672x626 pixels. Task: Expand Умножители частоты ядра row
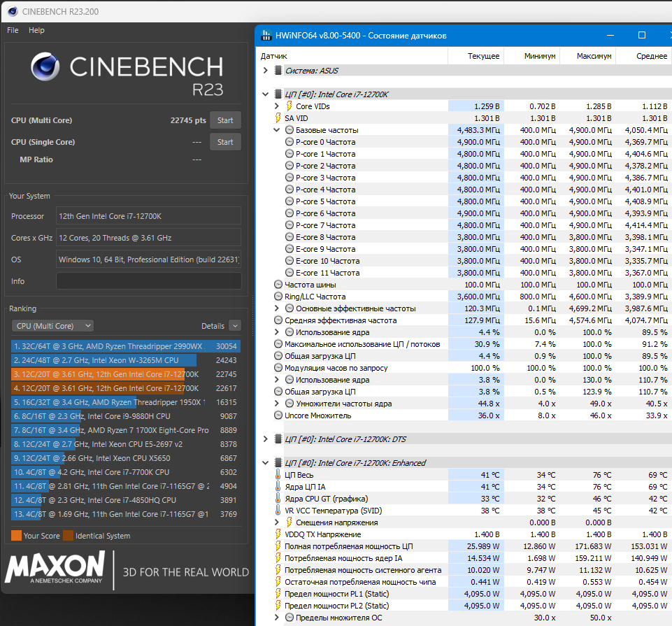(x=277, y=403)
